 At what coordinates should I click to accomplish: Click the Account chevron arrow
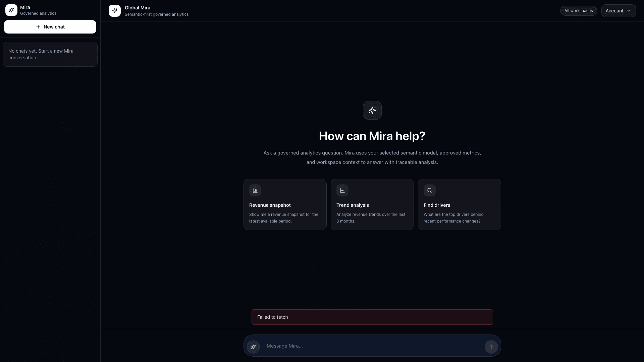[629, 11]
